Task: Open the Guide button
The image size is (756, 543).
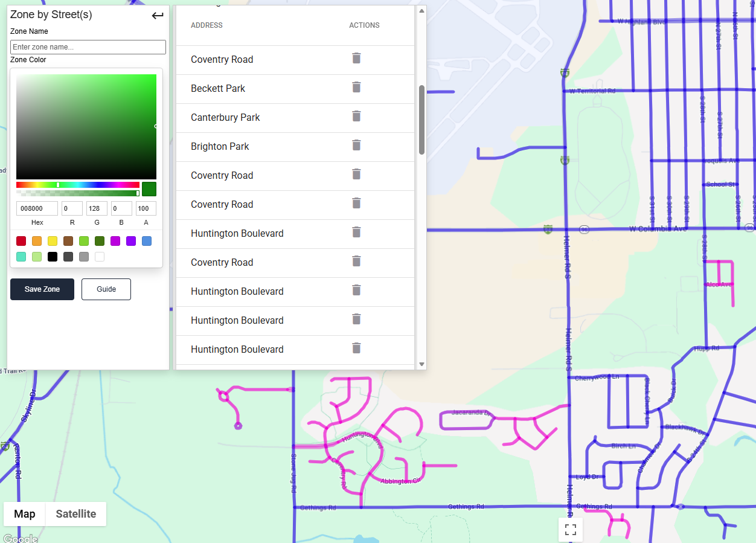Action: (106, 289)
